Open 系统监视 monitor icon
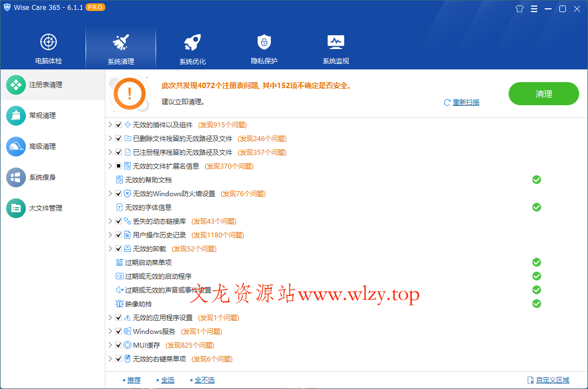The height and width of the screenshot is (389, 588). pyautogui.click(x=335, y=41)
